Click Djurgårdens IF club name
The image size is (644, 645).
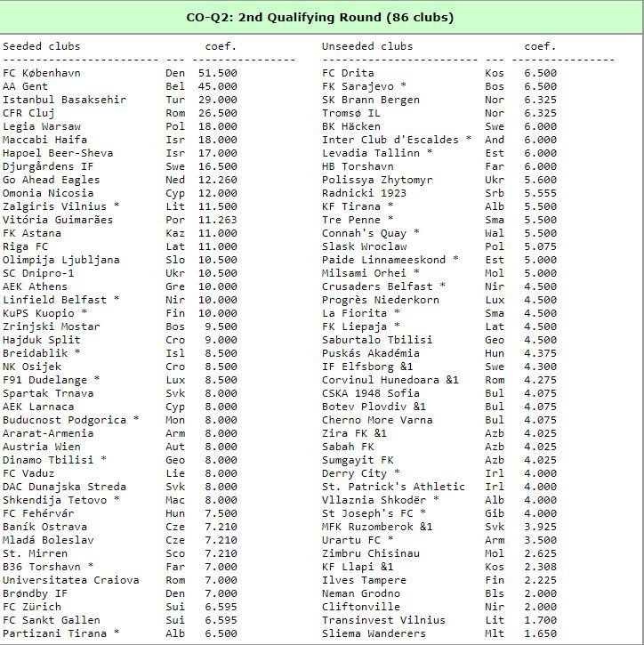point(48,166)
